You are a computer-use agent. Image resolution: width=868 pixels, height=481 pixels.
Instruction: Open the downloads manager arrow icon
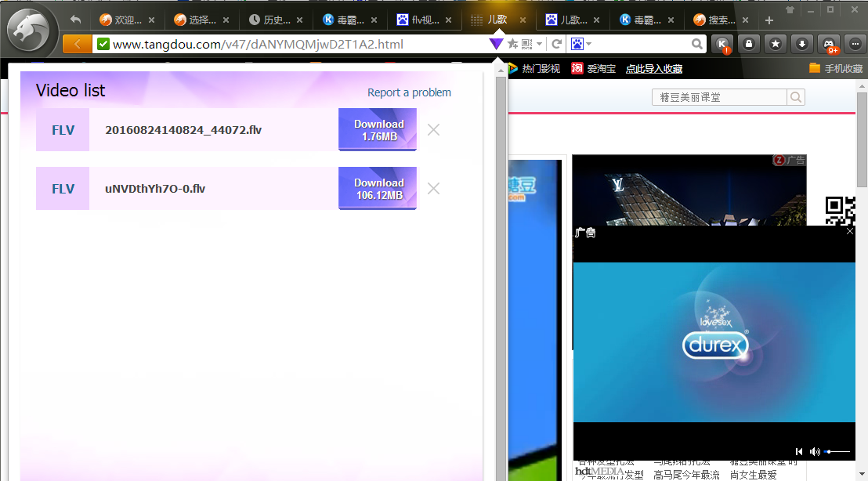pos(801,44)
